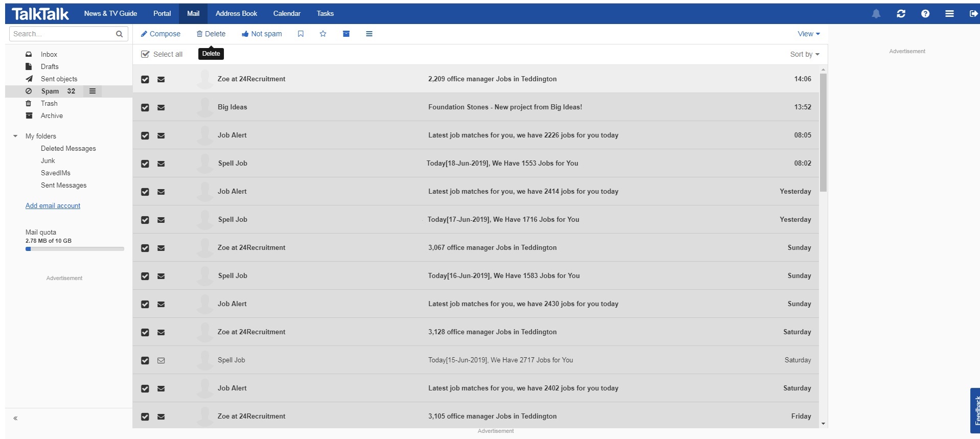
Task: Click the message list scrollbar thumb
Action: coord(823,132)
